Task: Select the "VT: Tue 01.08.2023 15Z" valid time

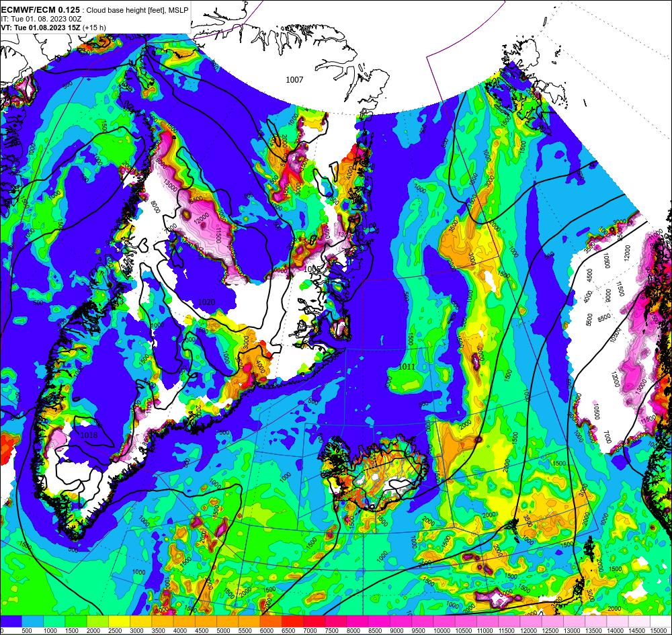Action: [40, 28]
